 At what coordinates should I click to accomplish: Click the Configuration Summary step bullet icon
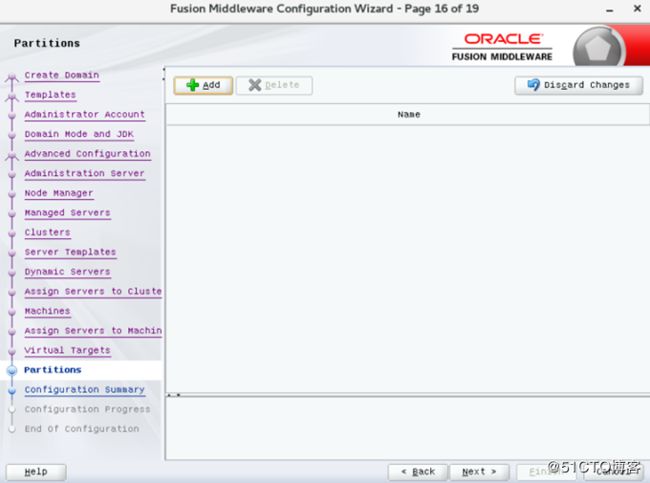pyautogui.click(x=12, y=390)
